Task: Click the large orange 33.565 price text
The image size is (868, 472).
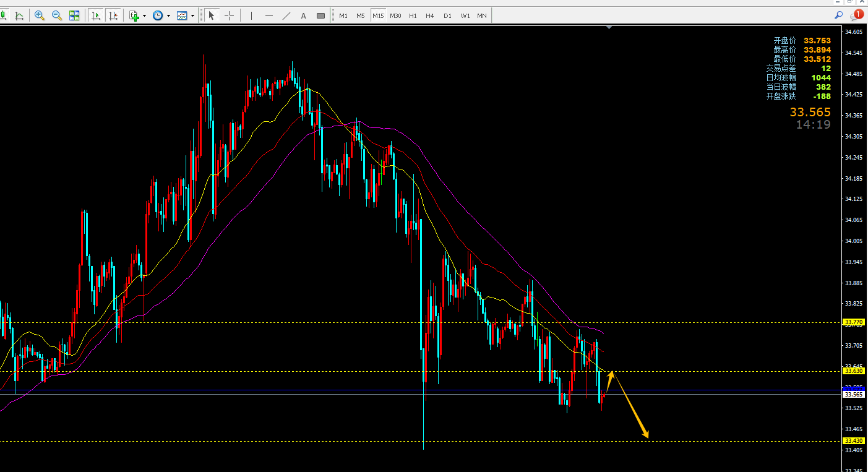Action: point(810,113)
